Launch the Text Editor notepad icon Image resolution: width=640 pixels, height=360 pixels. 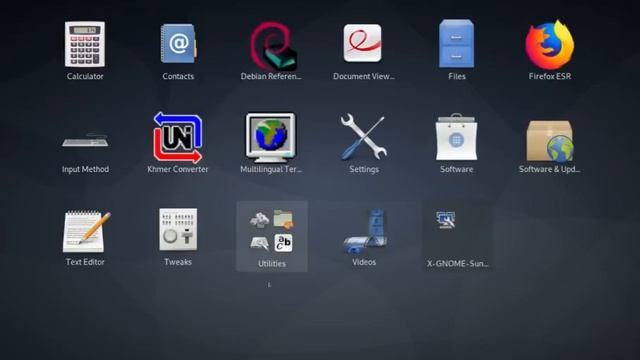(86, 231)
